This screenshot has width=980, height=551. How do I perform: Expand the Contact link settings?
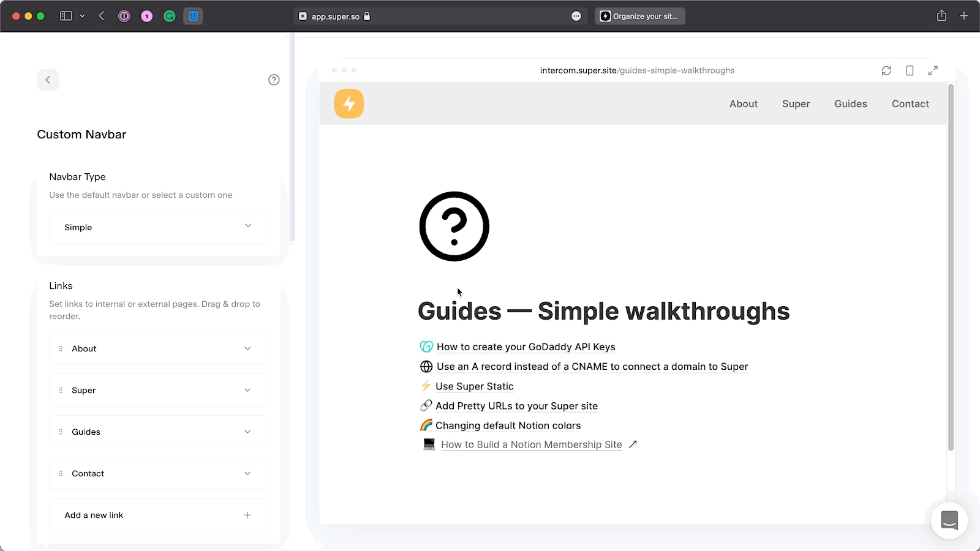[247, 473]
